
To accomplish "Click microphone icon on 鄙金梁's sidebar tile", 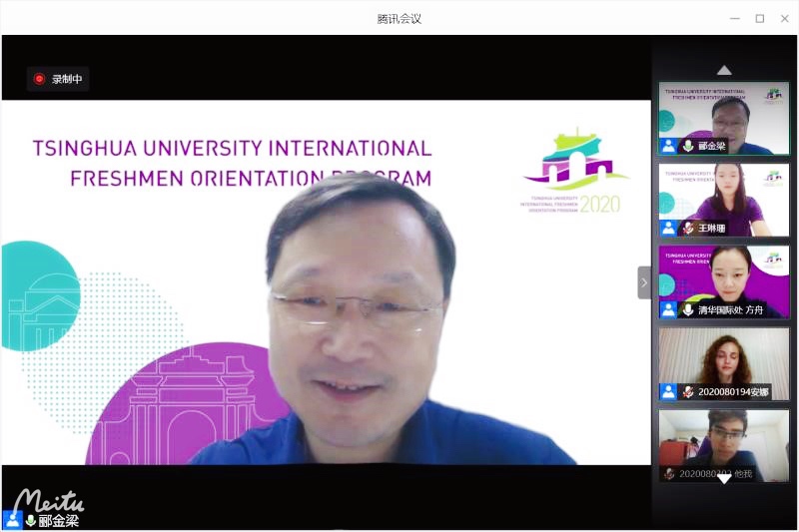I will [x=687, y=147].
